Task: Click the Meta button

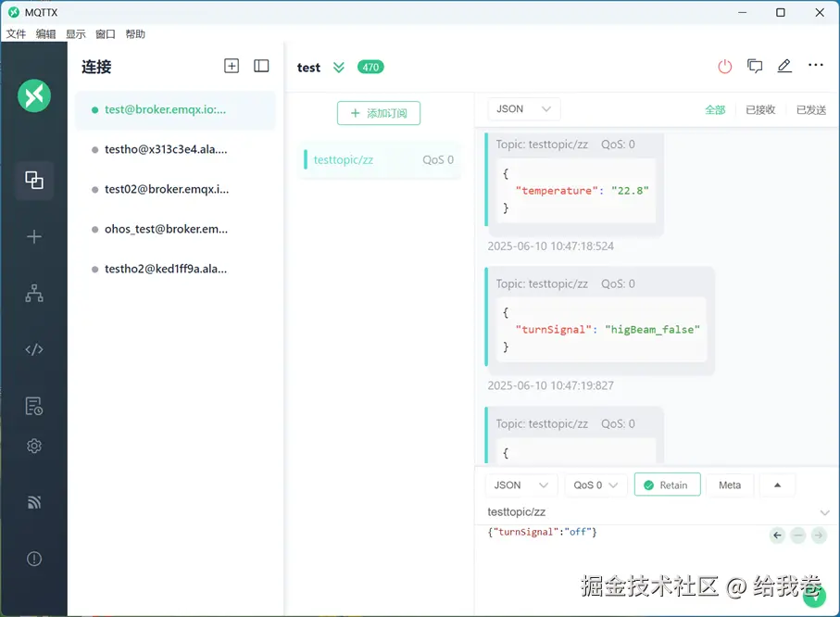Action: point(730,485)
